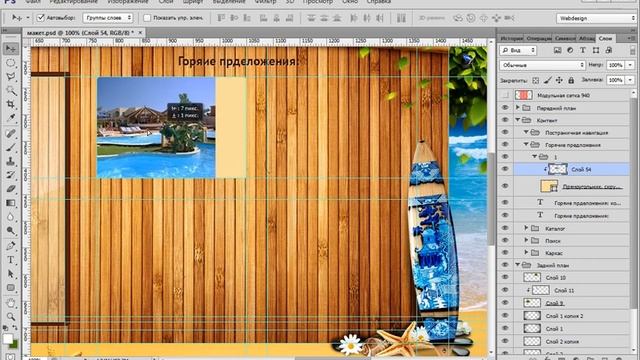Image resolution: width=640 pixels, height=360 pixels.
Task: Open the Обычные blend mode dropdown
Action: (542, 65)
